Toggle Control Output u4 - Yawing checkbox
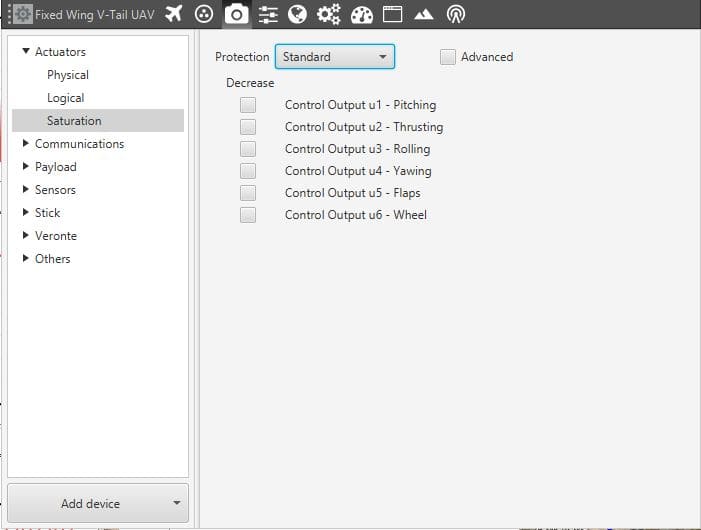 point(248,171)
